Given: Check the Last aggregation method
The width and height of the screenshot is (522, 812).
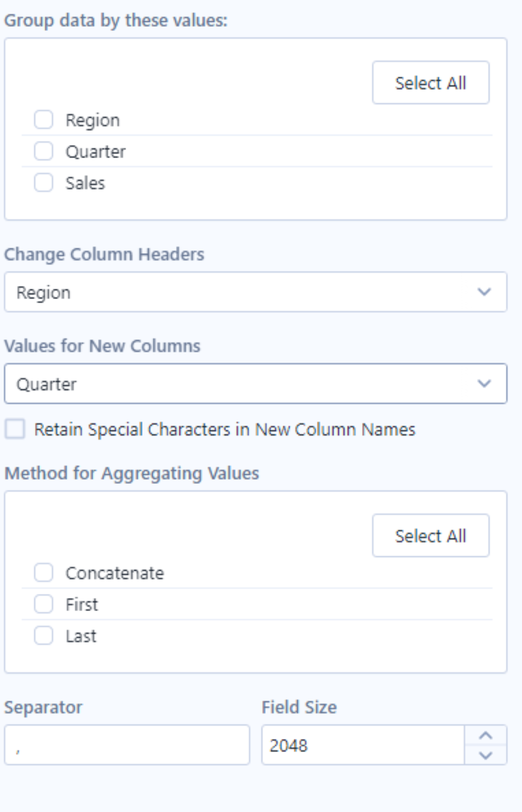Looking at the screenshot, I should pyautogui.click(x=43, y=636).
